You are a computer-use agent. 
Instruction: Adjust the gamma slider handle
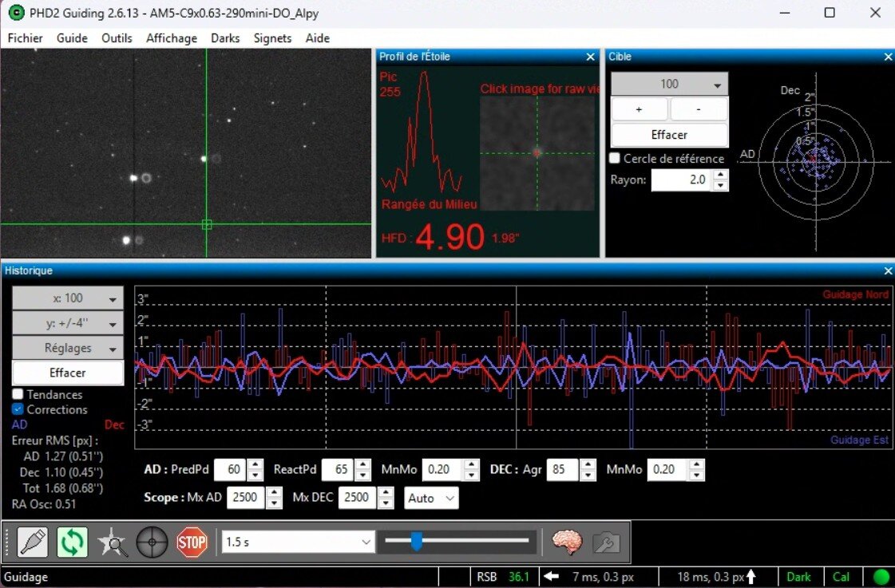417,541
